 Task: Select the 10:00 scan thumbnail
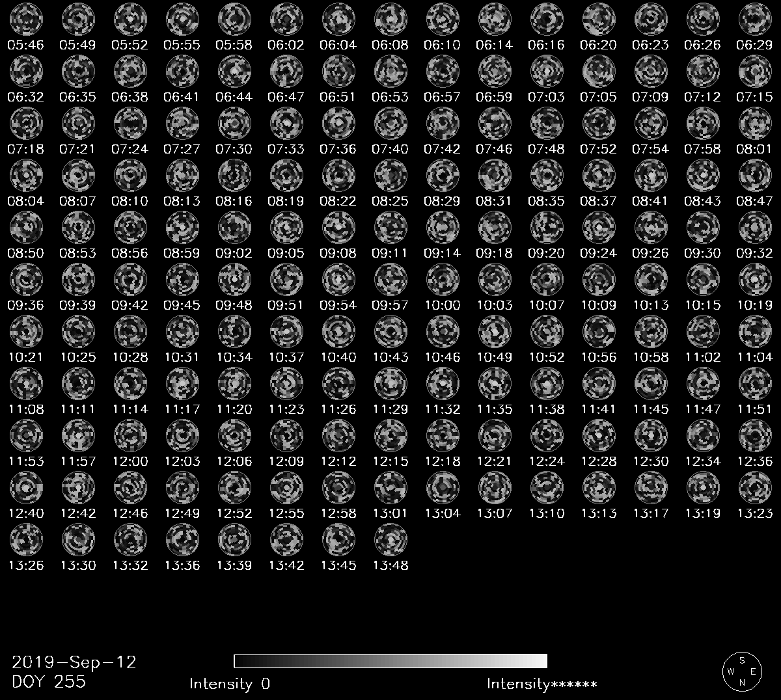point(443,279)
